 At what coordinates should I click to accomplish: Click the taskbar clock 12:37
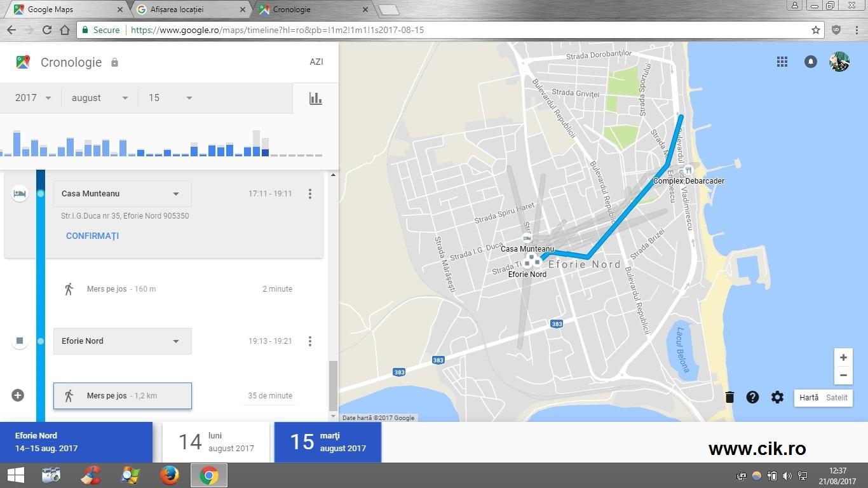[837, 471]
